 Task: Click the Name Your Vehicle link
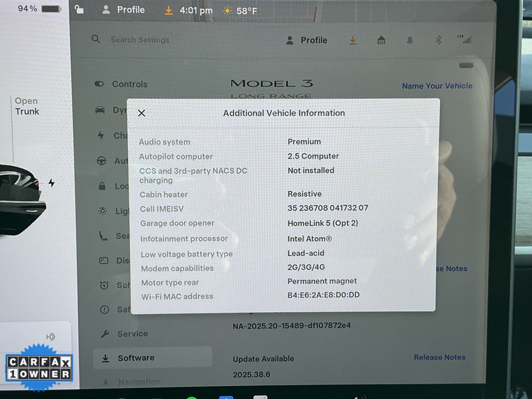point(437,86)
